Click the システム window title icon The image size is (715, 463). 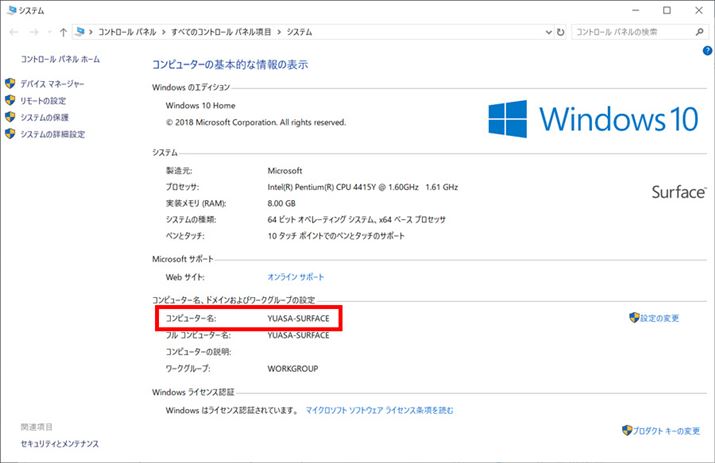[x=12, y=10]
